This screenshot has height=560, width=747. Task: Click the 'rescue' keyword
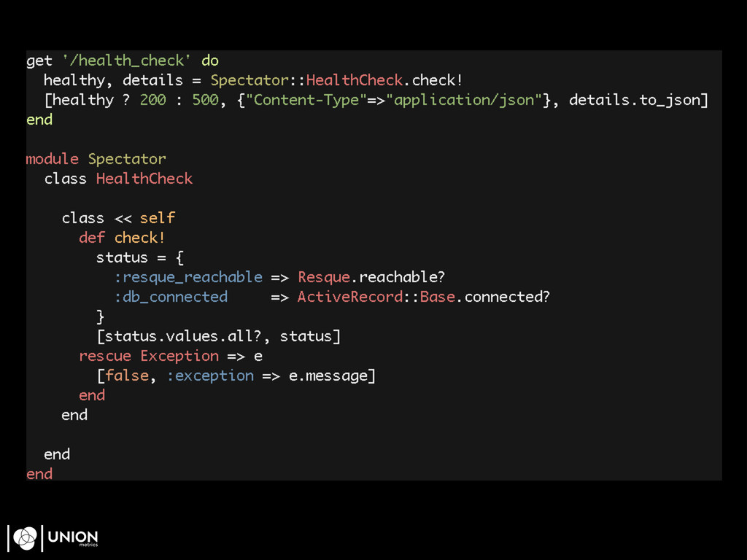105,356
